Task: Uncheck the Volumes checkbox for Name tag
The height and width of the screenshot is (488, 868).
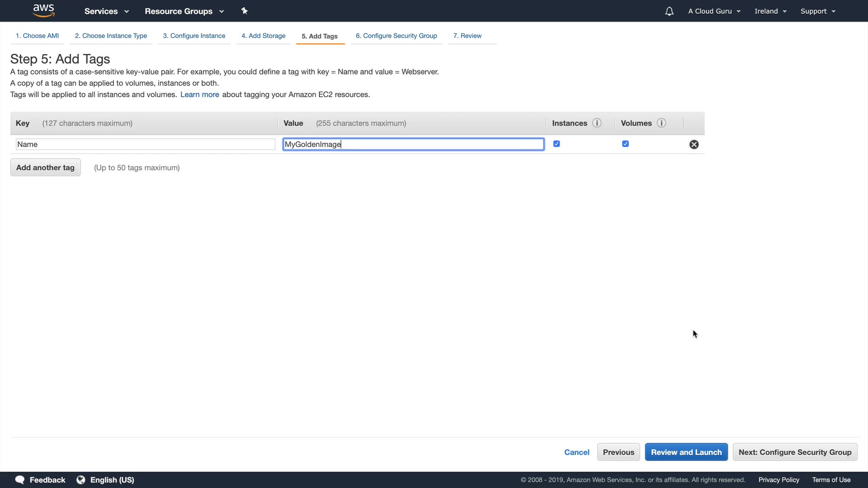Action: click(x=625, y=144)
